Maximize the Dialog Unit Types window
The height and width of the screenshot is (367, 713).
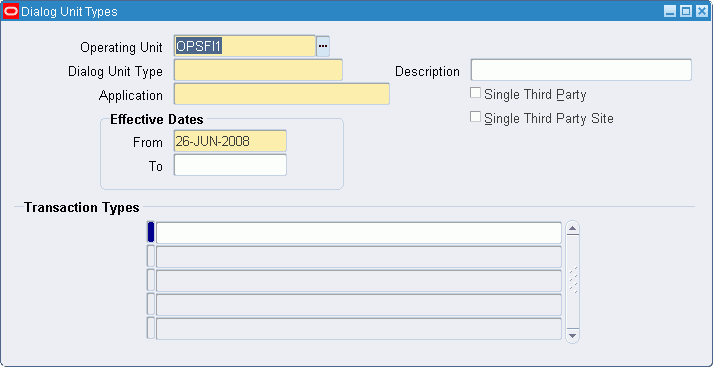[686, 11]
